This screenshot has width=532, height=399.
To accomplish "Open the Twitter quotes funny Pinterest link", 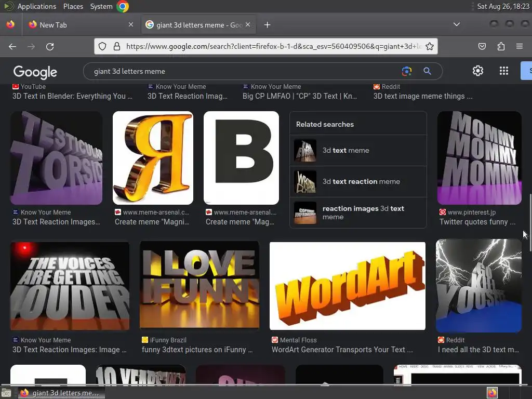I will [477, 222].
